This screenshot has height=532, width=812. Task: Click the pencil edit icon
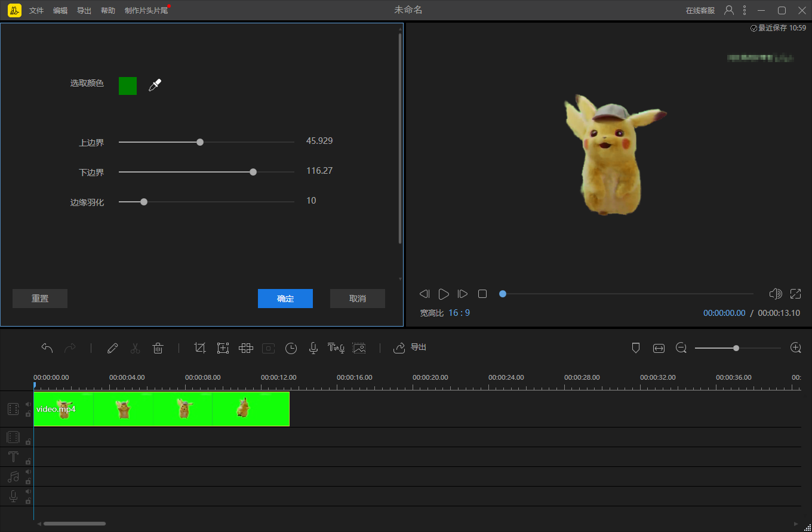pos(112,348)
